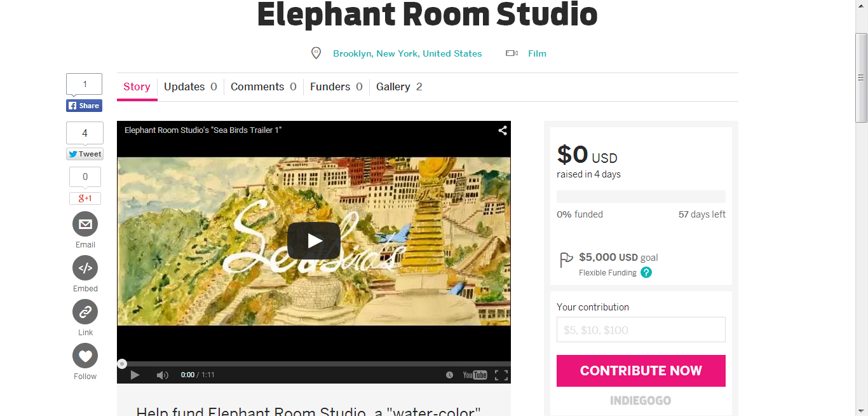
Task: Click the Your contribution amount field
Action: 641,329
